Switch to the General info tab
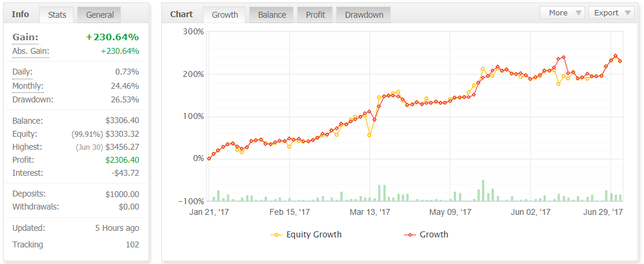Image resolution: width=644 pixels, height=264 pixels. coord(99,15)
